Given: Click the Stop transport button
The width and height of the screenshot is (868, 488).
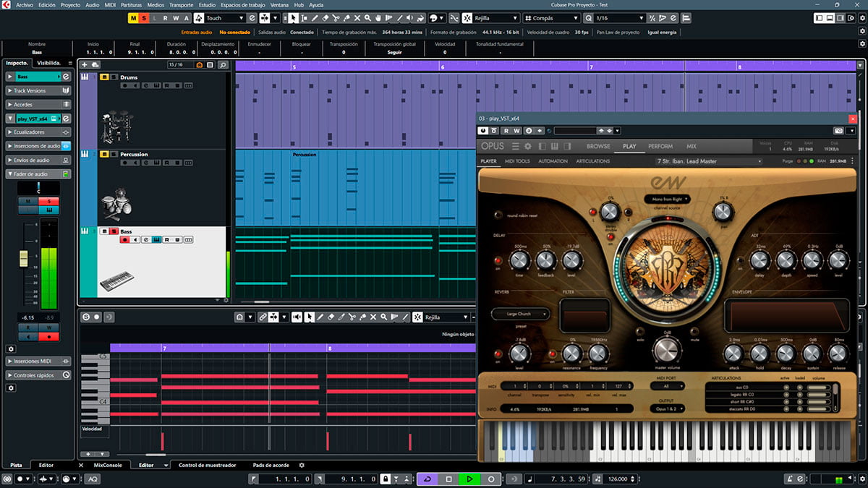Looking at the screenshot, I should pyautogui.click(x=448, y=479).
